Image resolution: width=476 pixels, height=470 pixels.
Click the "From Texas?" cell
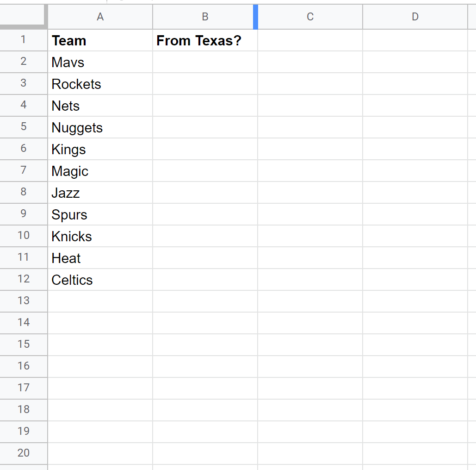[205, 41]
